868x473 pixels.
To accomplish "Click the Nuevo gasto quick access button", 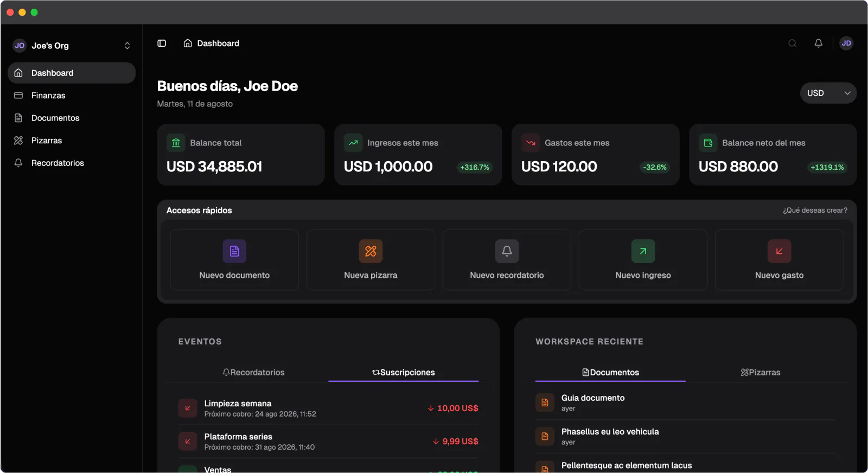I will (779, 260).
